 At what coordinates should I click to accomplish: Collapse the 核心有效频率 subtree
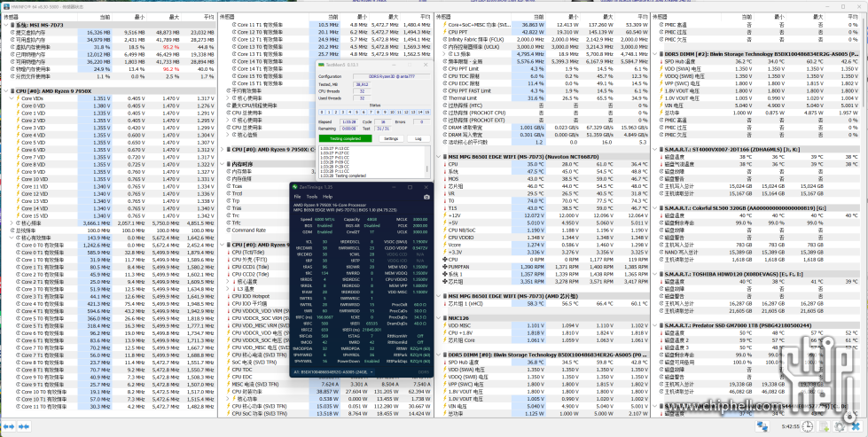(x=12, y=238)
